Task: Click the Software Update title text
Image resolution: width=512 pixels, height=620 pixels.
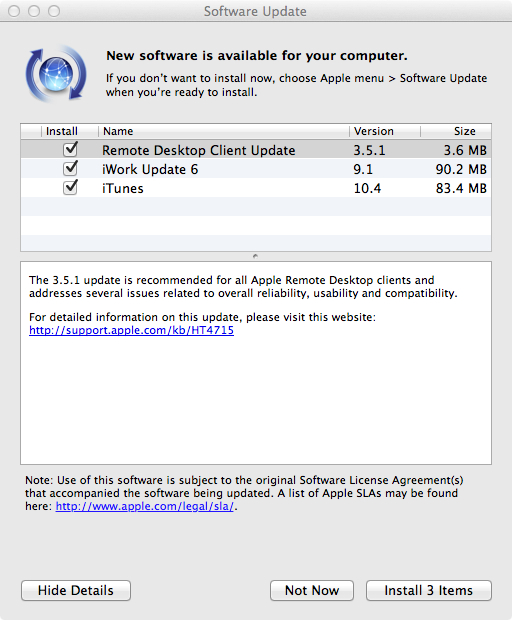Action: [x=255, y=11]
